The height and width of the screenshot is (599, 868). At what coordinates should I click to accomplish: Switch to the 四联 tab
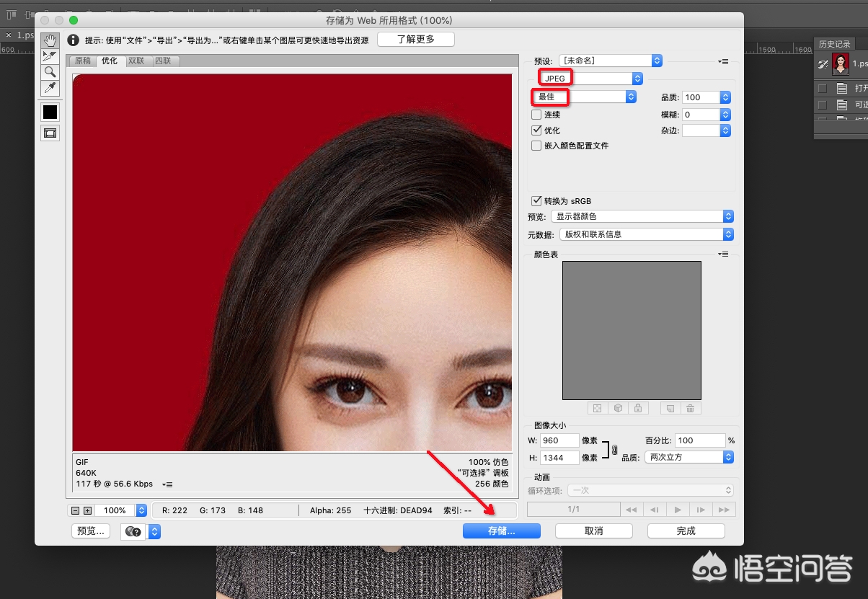[163, 61]
